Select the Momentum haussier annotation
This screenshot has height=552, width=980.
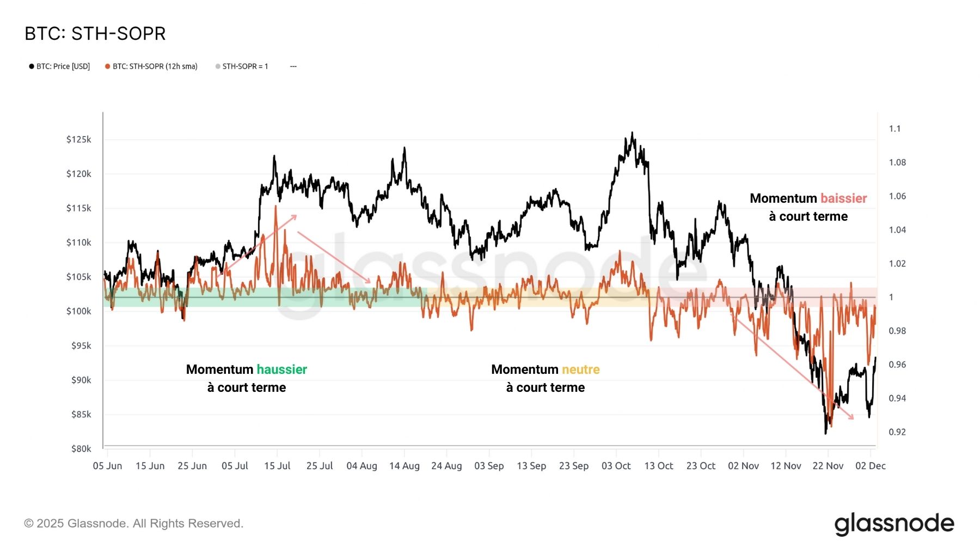tap(247, 378)
